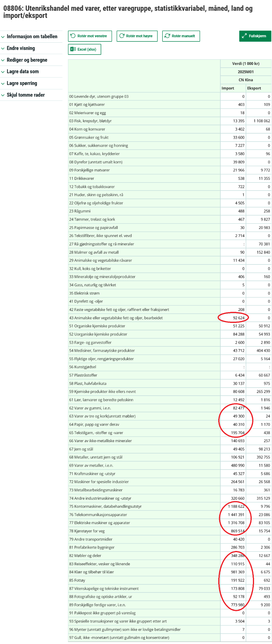Image resolution: width=272 pixels, height=644 pixels.
Task: Click export value 392 755
Action: 263,457
